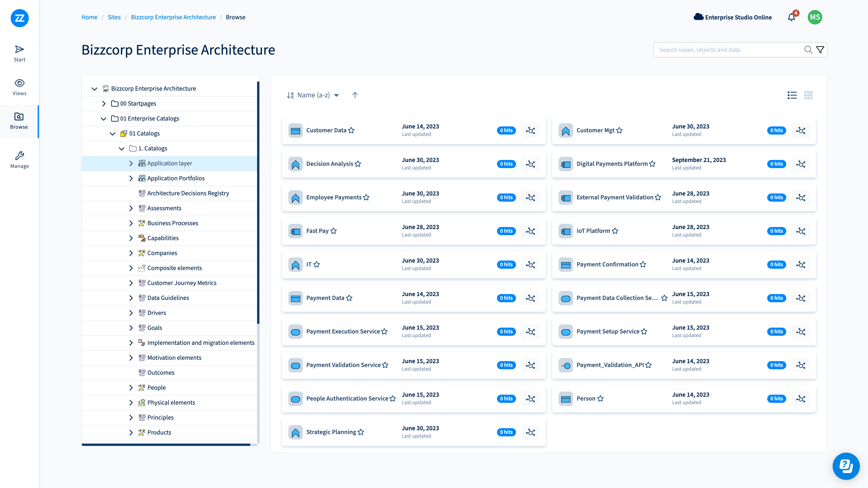Open the help assistant bubble
The height and width of the screenshot is (488, 868).
tap(846, 466)
